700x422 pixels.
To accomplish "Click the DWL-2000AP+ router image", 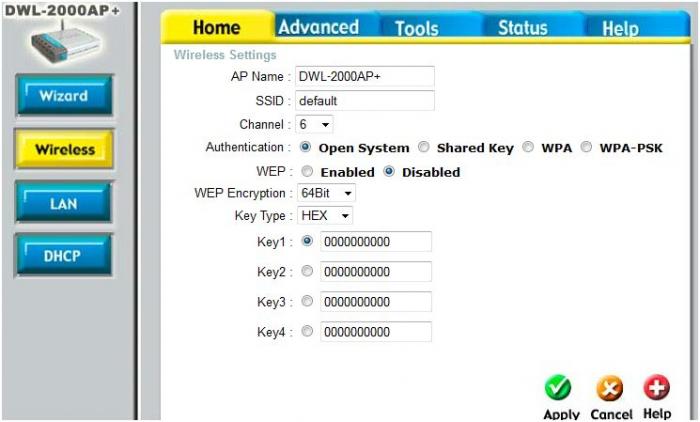I will (x=66, y=43).
